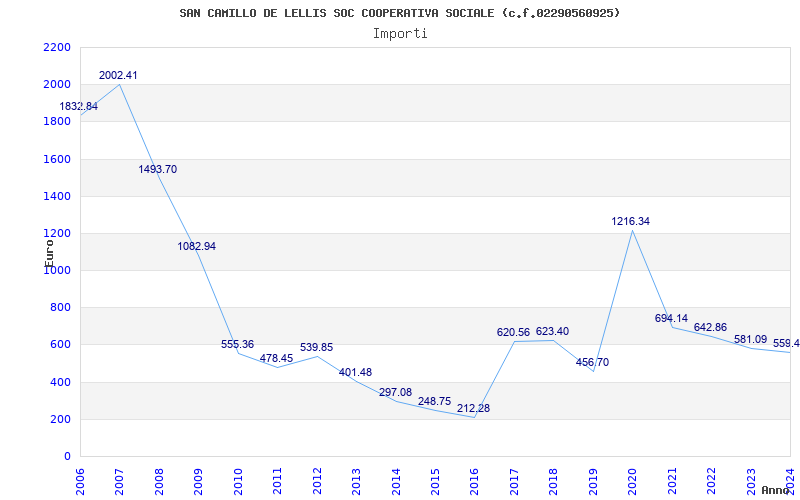Click the 2021 x-axis year
The width and height of the screenshot is (800, 500).
[672, 482]
